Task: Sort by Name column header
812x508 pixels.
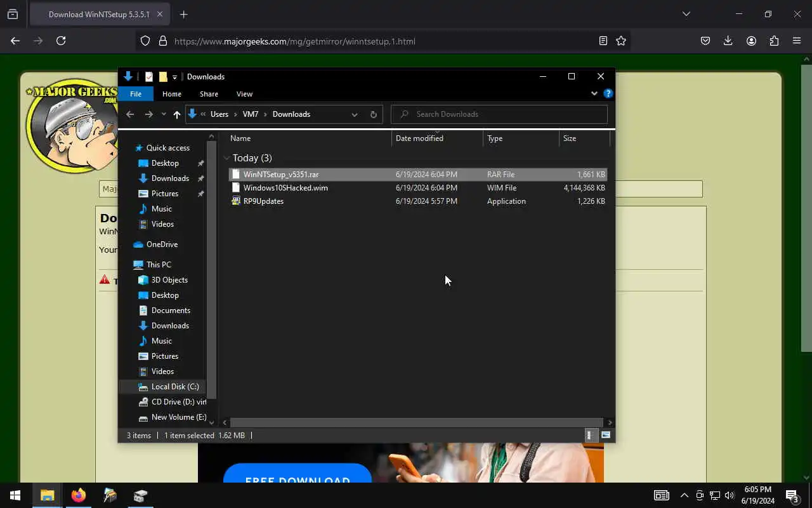Action: coord(240,138)
